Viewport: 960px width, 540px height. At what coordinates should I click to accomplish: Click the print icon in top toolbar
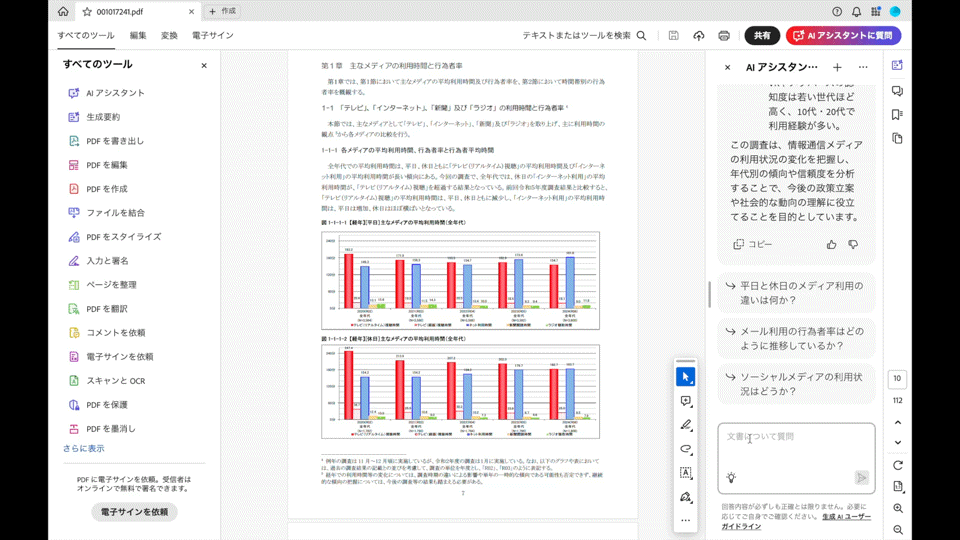(x=724, y=36)
